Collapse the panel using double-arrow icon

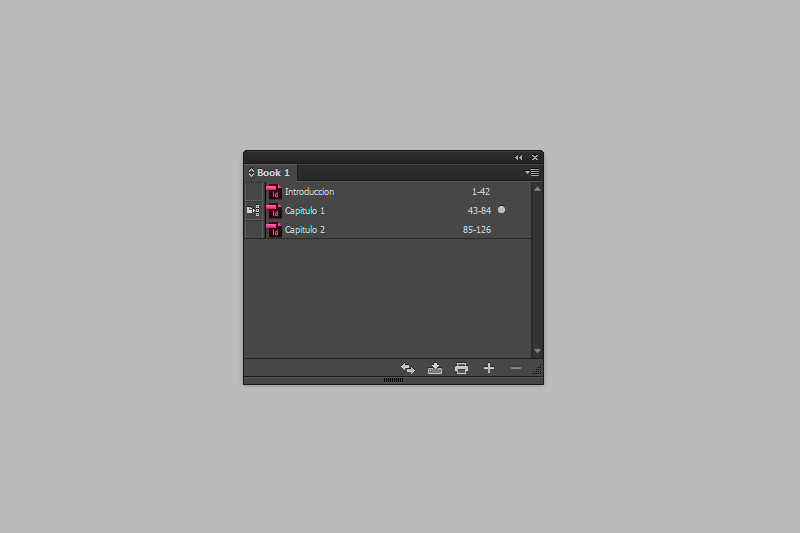(x=518, y=158)
